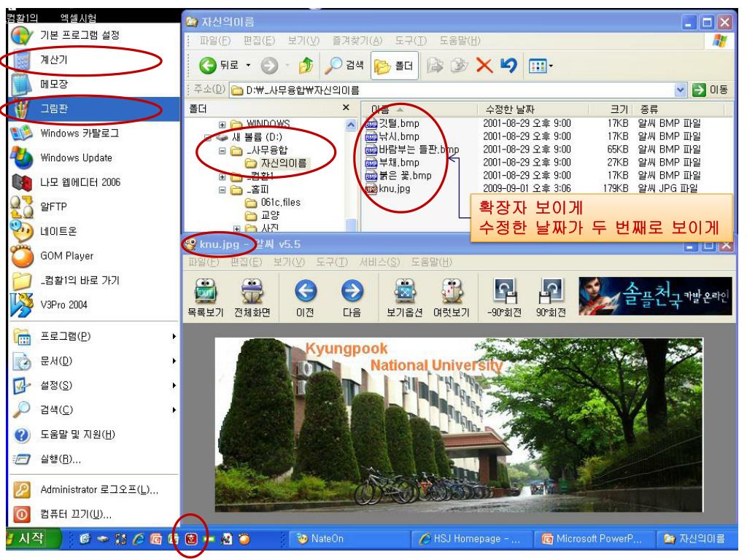
Task: Click 목록보기 in the 알씨 toolbar
Action: [205, 298]
